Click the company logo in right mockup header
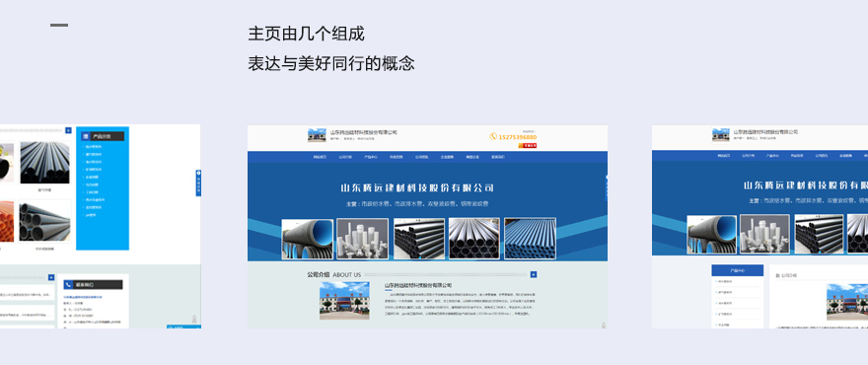 coord(721,134)
